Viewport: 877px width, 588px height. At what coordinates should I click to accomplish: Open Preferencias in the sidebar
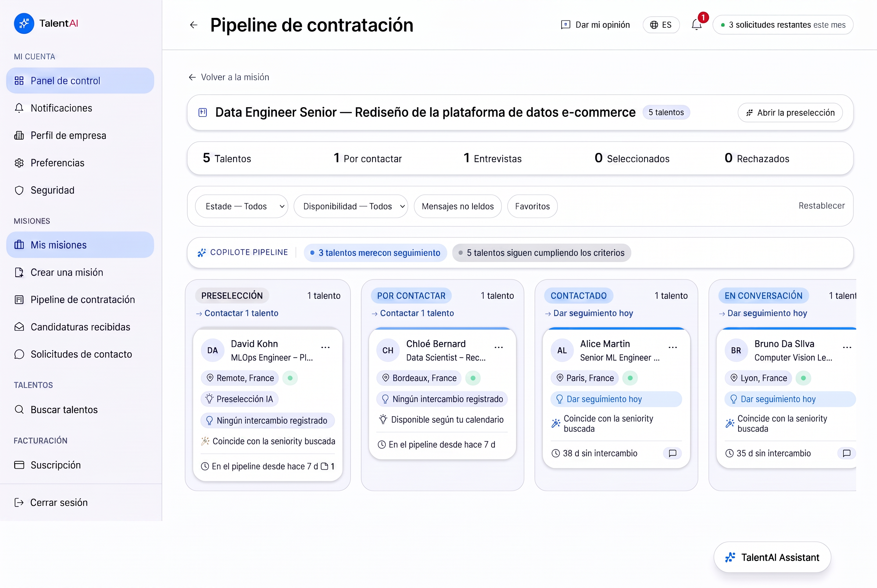[x=80, y=163]
